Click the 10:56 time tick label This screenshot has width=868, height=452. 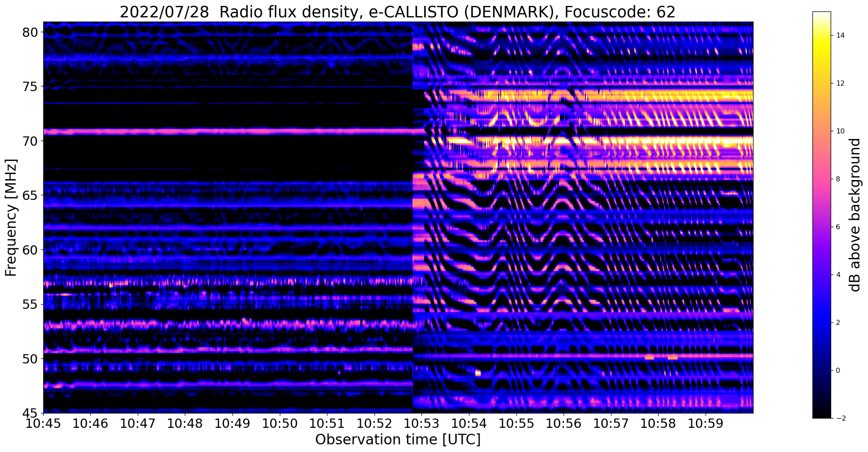click(x=564, y=423)
